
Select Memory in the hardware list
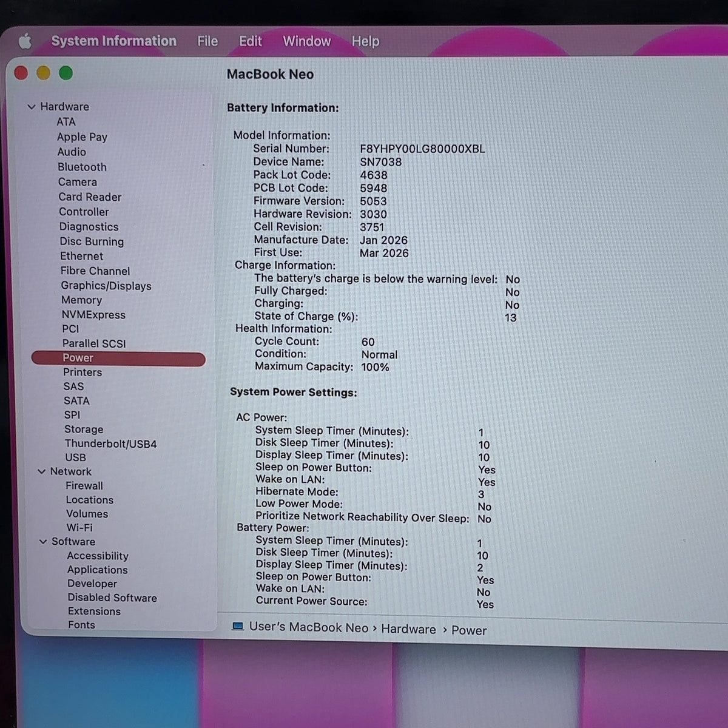coord(81,300)
